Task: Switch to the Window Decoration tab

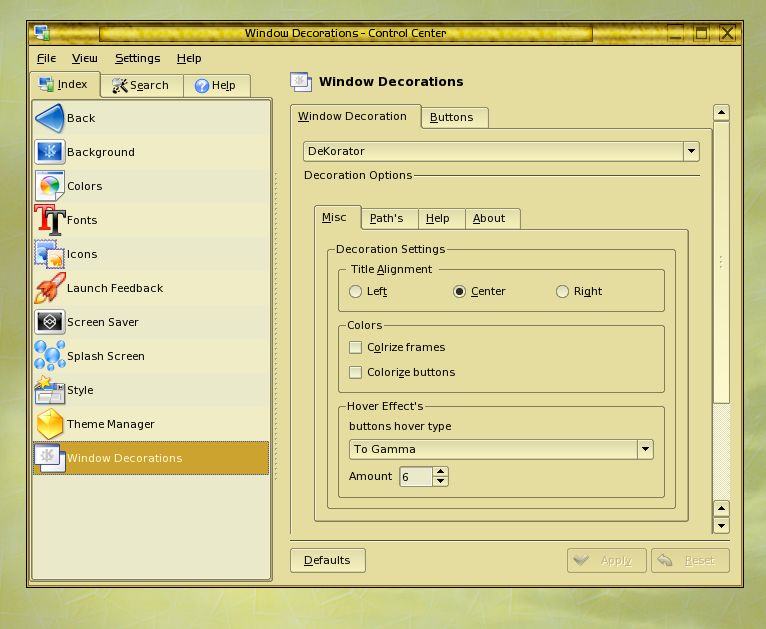Action: pyautogui.click(x=356, y=116)
